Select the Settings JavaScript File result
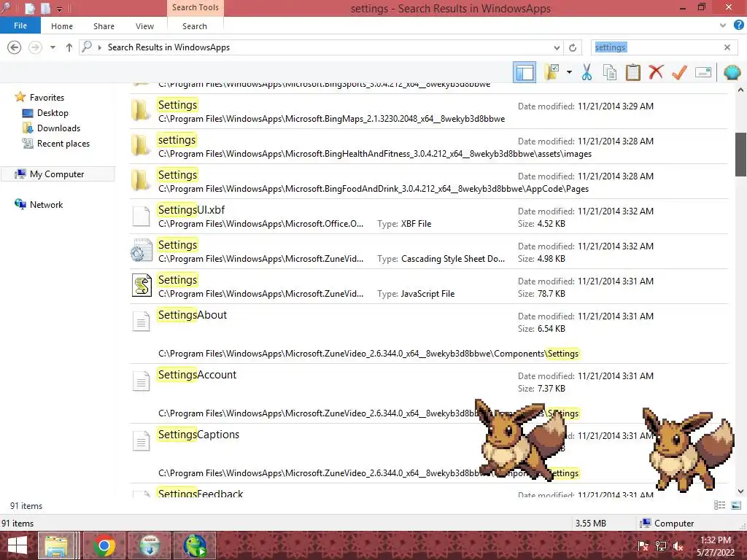 [x=429, y=286]
